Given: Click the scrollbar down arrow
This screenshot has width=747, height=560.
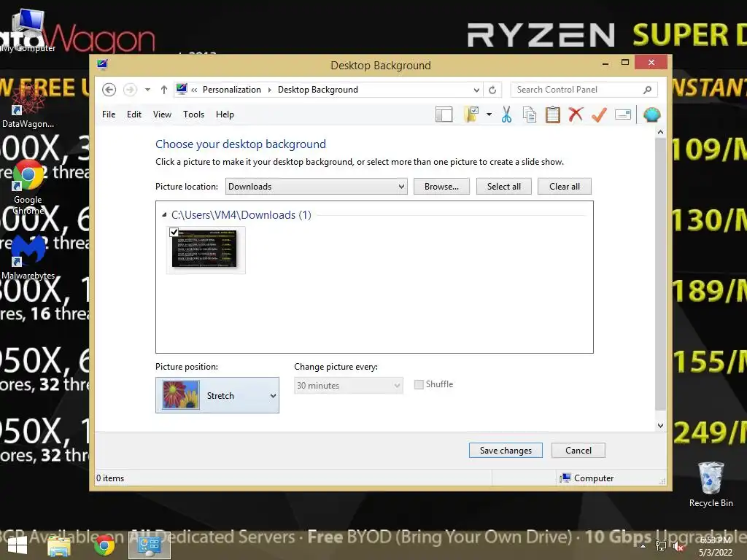Looking at the screenshot, I should click(660, 425).
